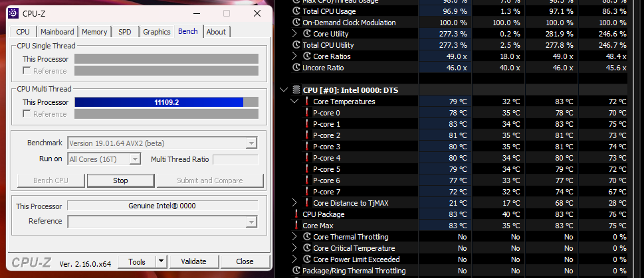
Task: Collapse the Core Temperatures row
Action: point(294,102)
